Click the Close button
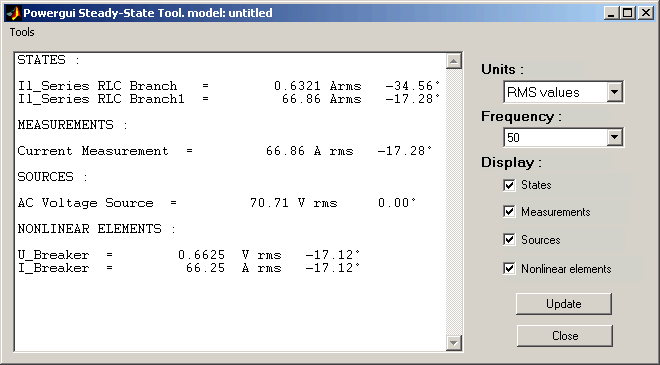The width and height of the screenshot is (660, 365). pyautogui.click(x=564, y=336)
